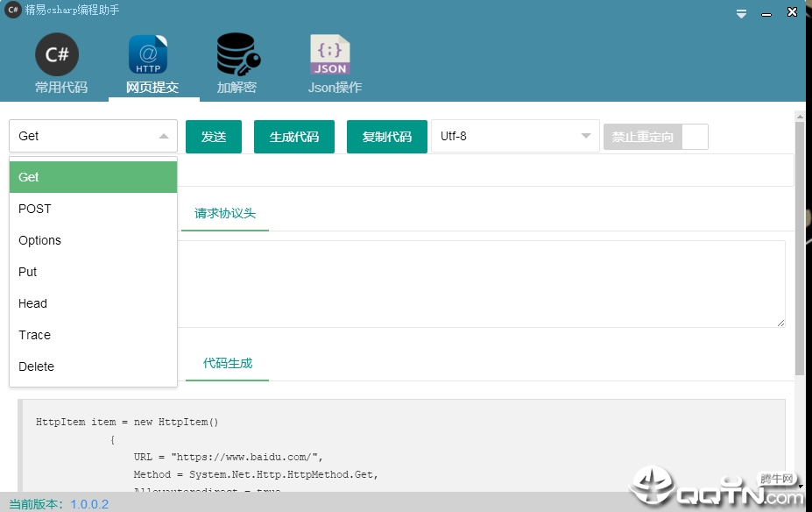
Task: Select the HTTP web submit icon
Action: pyautogui.click(x=148, y=54)
